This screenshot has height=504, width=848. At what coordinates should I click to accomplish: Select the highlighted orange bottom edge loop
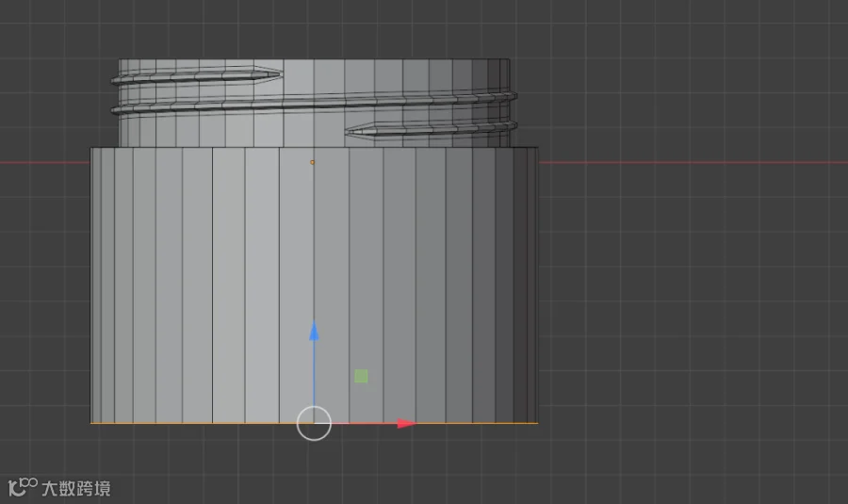pos(314,423)
